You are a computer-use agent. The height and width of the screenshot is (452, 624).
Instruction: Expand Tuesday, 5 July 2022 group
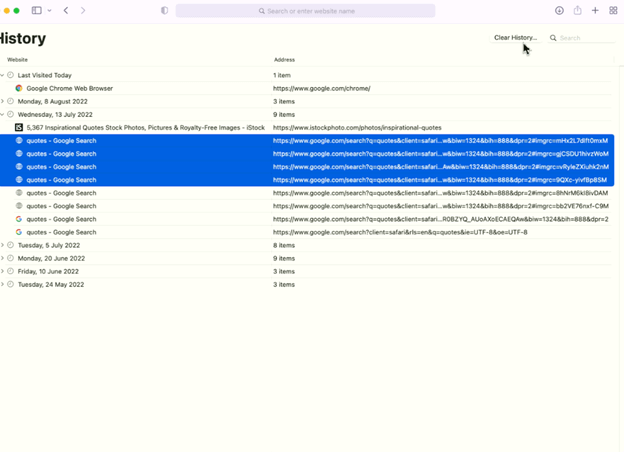(x=2, y=245)
